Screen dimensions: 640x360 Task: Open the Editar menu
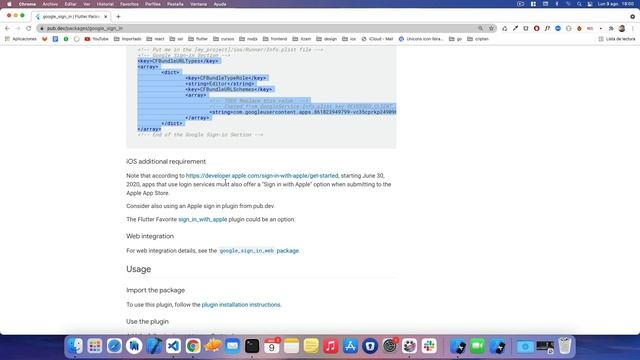71,4
